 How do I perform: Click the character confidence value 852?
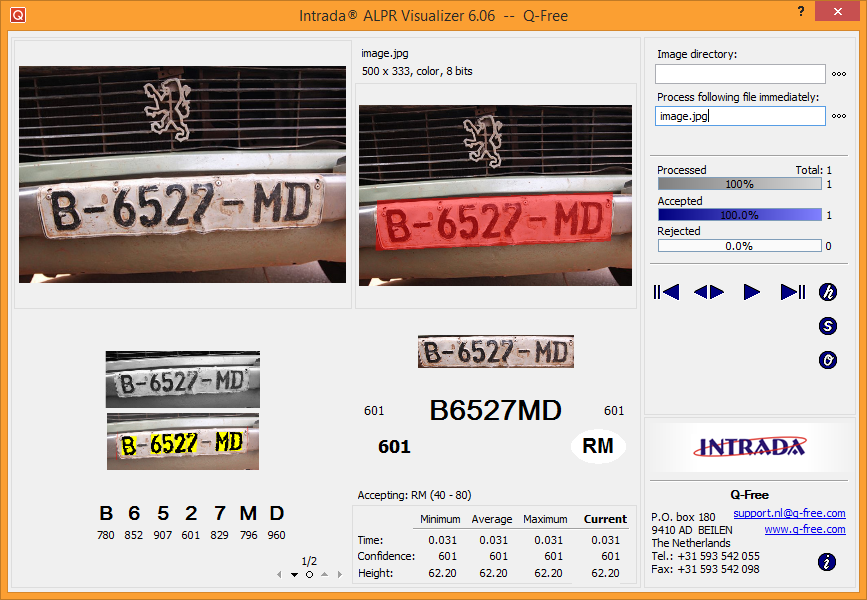[134, 535]
